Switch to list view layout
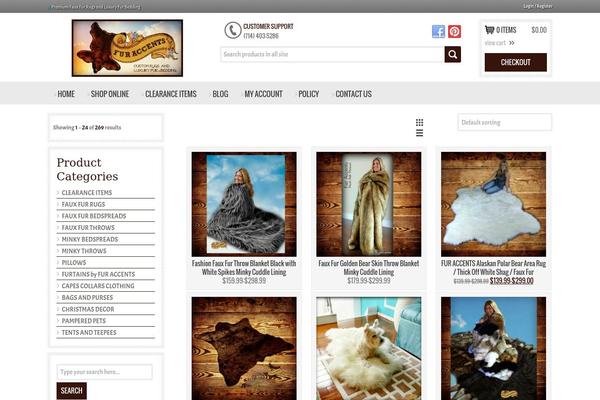The image size is (600, 400). pos(419,133)
